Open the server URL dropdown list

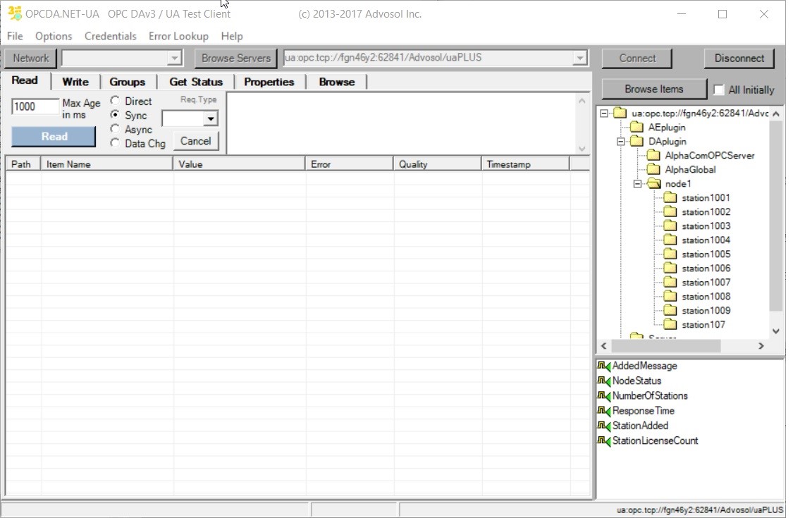point(580,58)
